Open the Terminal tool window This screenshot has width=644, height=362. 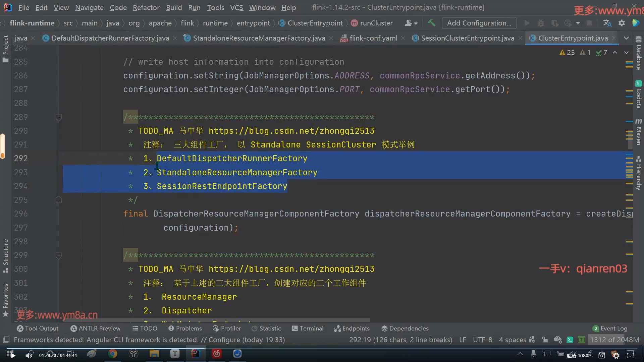pos(308,328)
